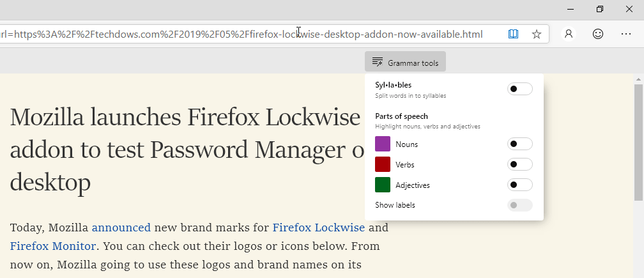Enable Adjectives highlighting toggle
Image resolution: width=644 pixels, height=278 pixels.
coord(519,185)
